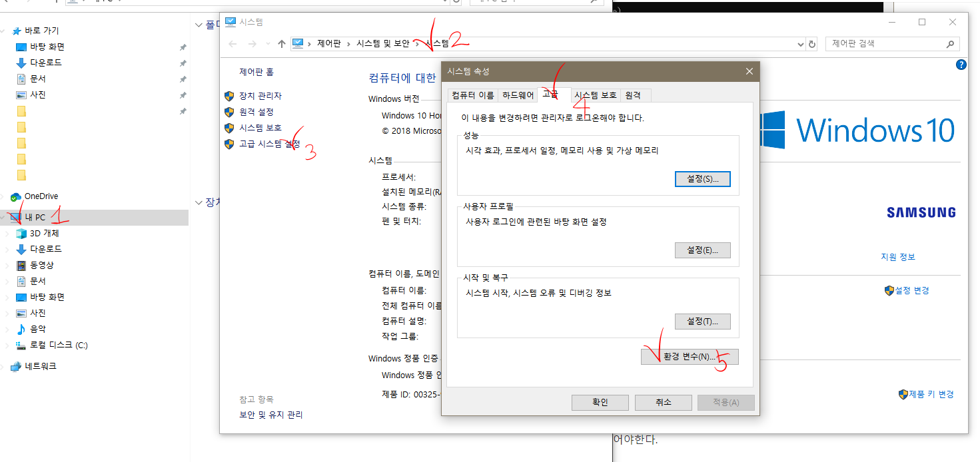Collapse the 폴더 section chevron in Explorer
Image resolution: width=980 pixels, height=462 pixels.
pos(199,25)
